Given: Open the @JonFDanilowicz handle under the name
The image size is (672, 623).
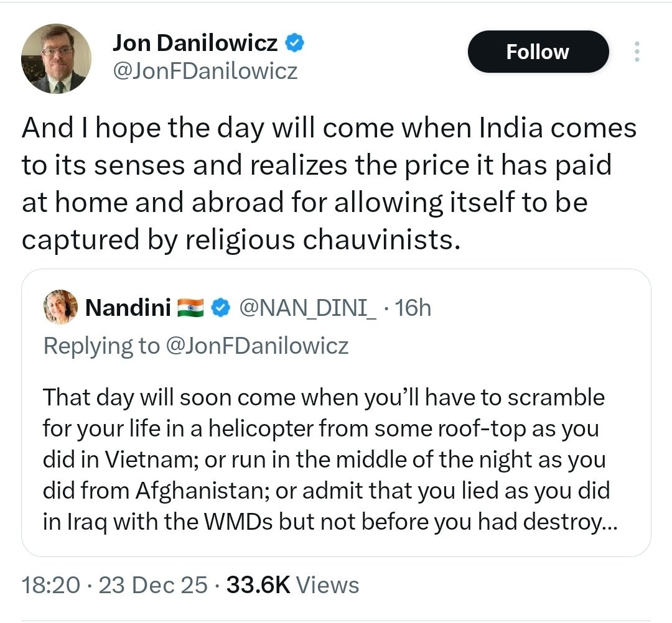Looking at the screenshot, I should pos(205,71).
